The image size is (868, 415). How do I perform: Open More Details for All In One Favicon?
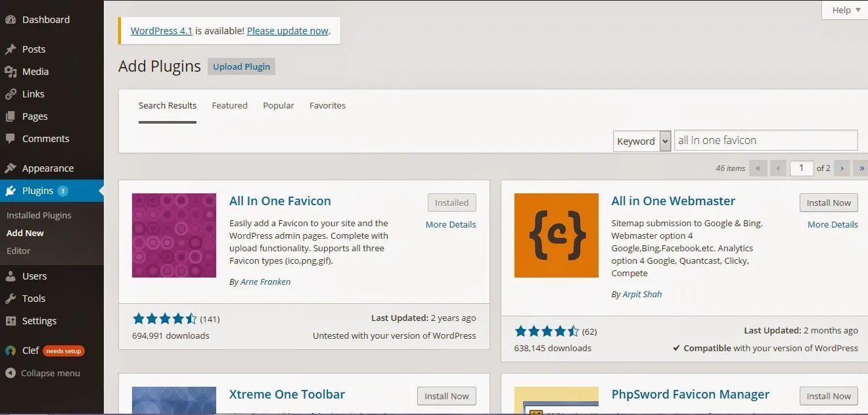(451, 224)
